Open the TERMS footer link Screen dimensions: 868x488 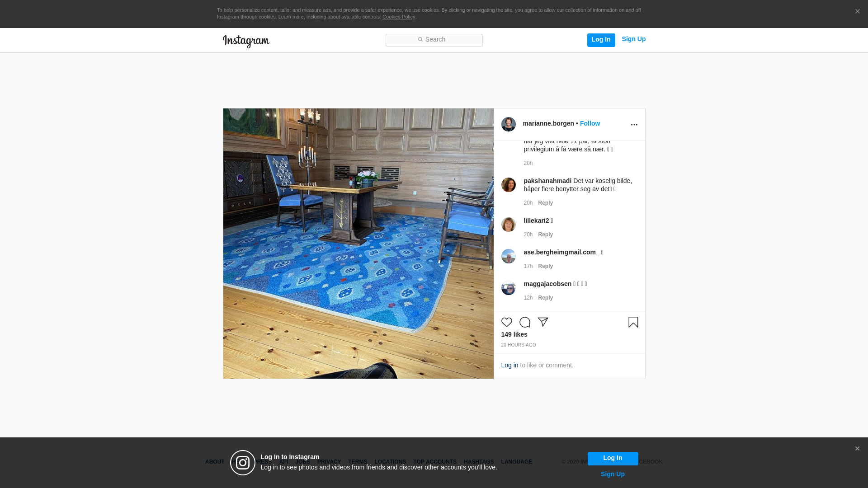pos(358,462)
